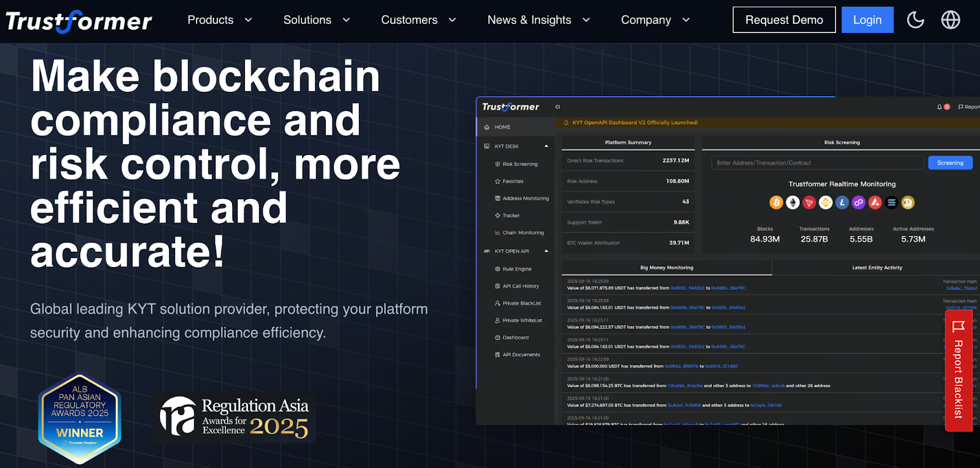Viewport: 980px width, 468px height.
Task: Open Favorites in the sidebar
Action: pyautogui.click(x=509, y=181)
